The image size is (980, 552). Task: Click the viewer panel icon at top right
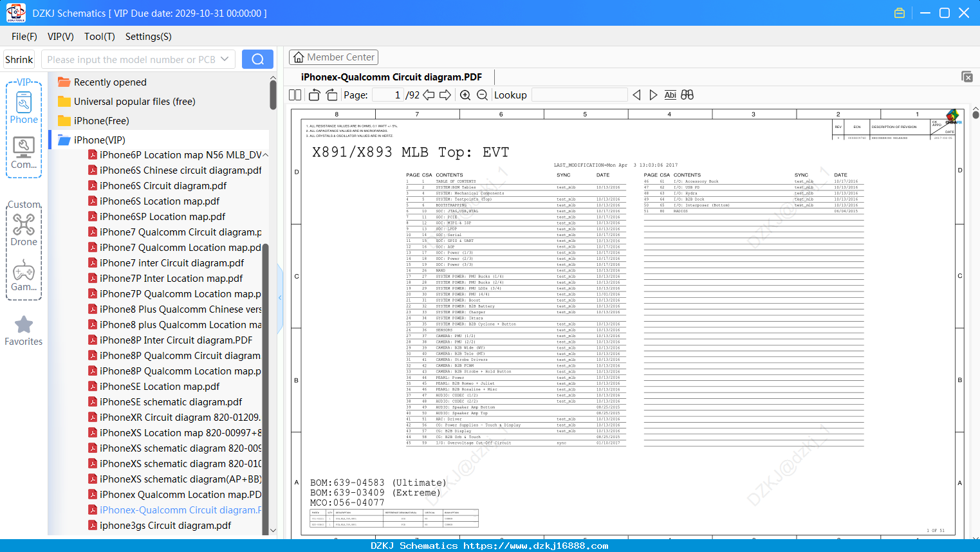(x=967, y=77)
